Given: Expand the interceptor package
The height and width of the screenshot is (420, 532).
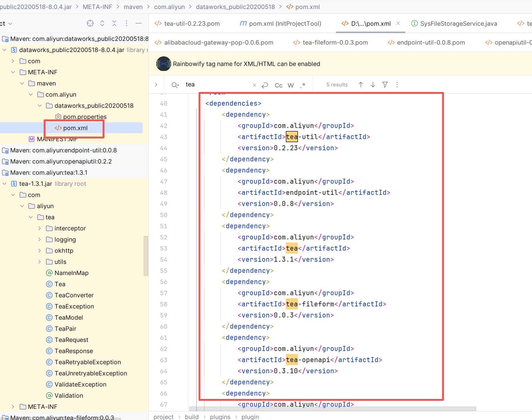Looking at the screenshot, I should pos(40,228).
